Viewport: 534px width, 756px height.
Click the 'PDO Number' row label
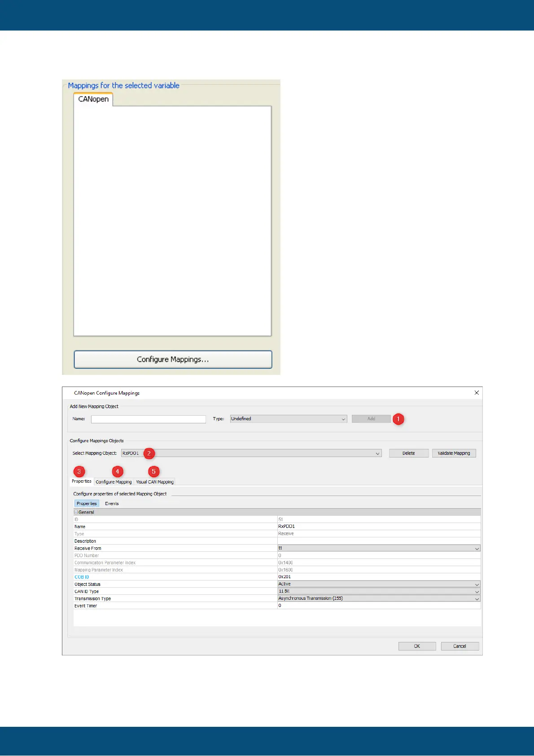click(x=87, y=556)
